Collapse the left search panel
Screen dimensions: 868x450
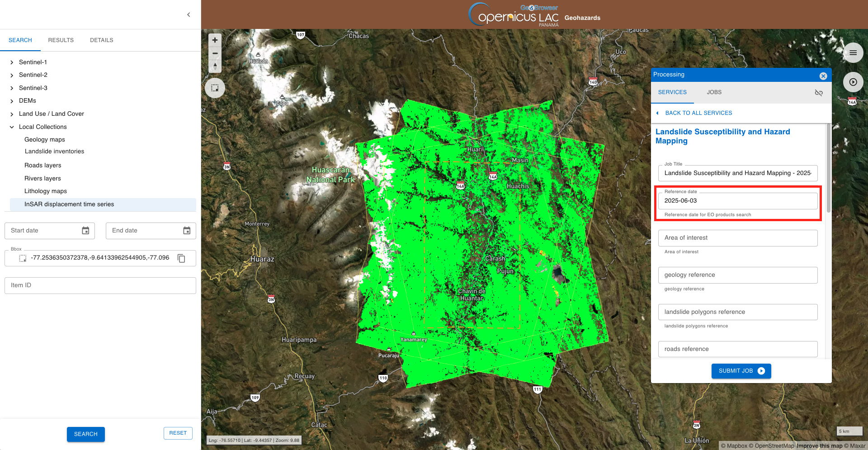tap(189, 15)
